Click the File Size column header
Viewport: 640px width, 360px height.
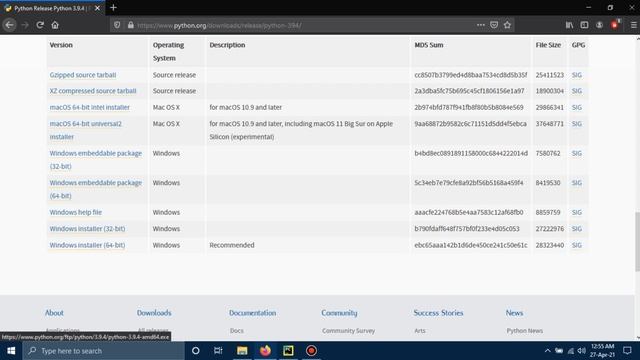click(548, 45)
